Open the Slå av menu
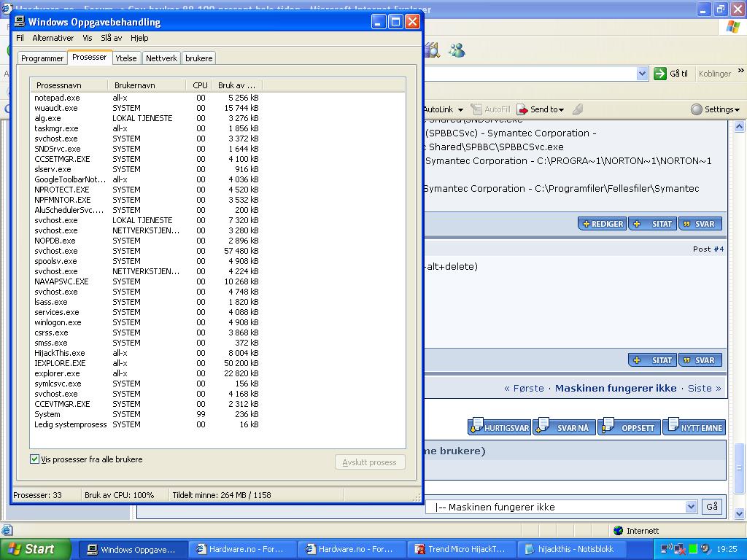Image resolution: width=747 pixels, height=560 pixels. tap(112, 38)
